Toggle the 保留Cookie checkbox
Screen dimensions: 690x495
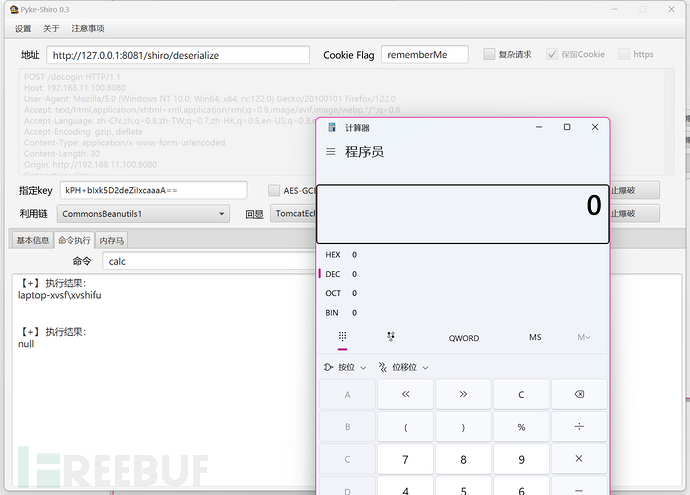pos(552,55)
